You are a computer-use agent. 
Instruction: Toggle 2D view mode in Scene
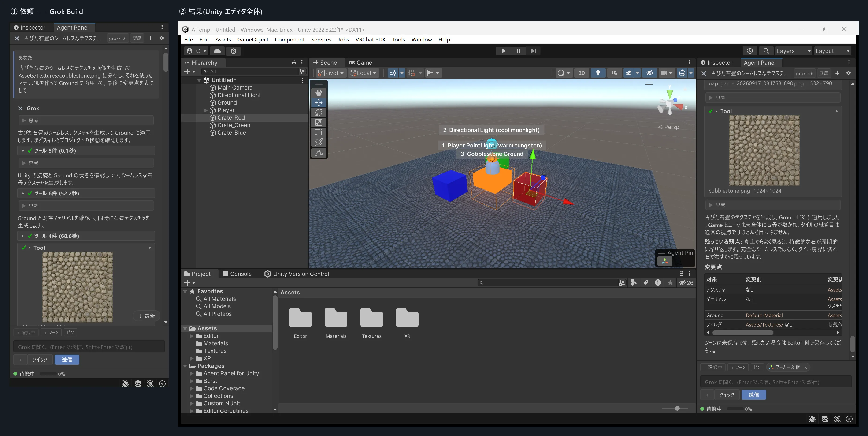(x=582, y=73)
